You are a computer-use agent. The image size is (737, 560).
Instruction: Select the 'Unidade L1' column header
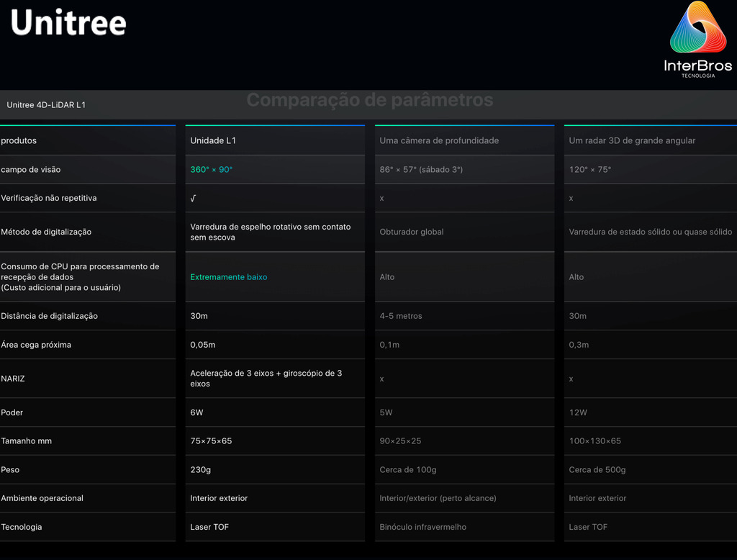tap(213, 140)
